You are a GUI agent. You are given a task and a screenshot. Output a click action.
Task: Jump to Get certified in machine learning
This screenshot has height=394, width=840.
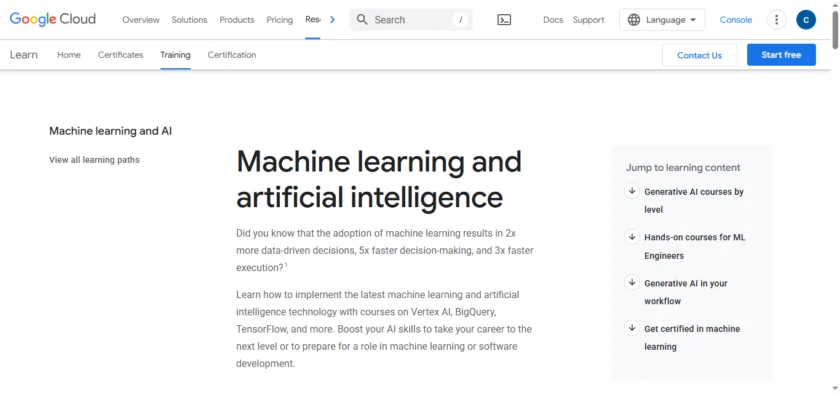click(692, 338)
